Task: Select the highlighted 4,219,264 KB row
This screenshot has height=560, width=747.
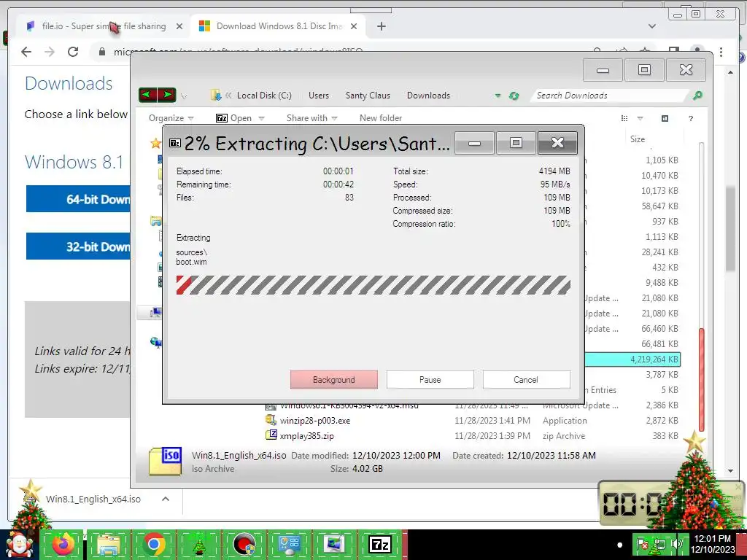Action: coord(632,359)
